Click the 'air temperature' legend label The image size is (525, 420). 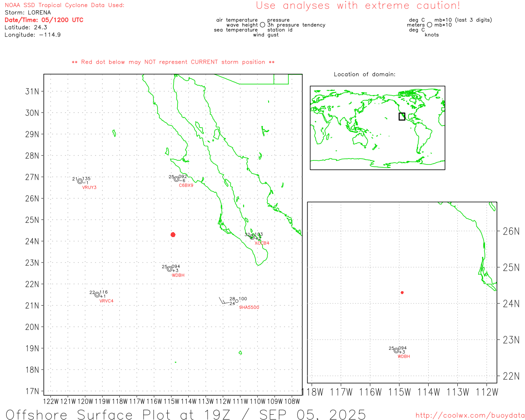pos(237,20)
